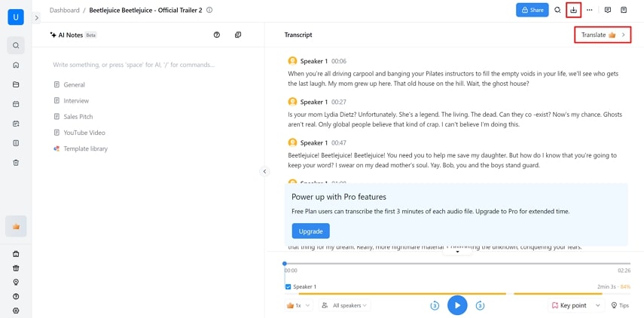Click the trash icon in left sidebar
The image size is (644, 318).
(x=16, y=162)
